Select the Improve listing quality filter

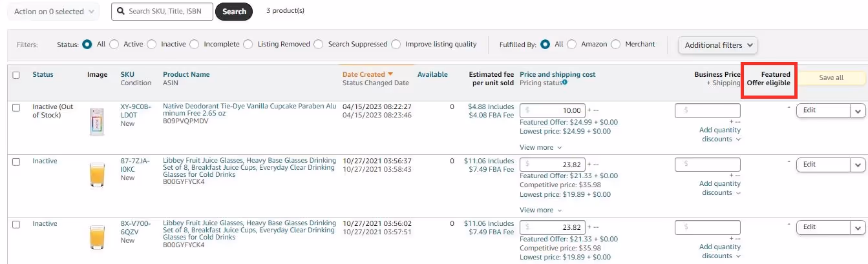[396, 45]
